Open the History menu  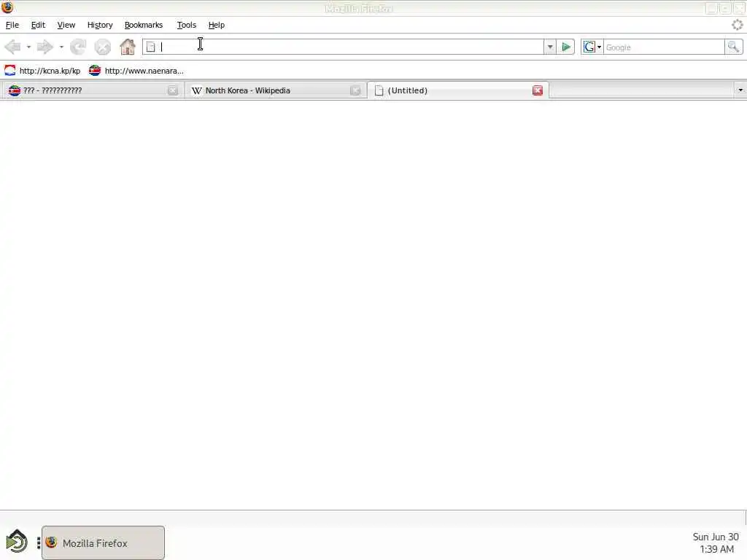[x=99, y=25]
